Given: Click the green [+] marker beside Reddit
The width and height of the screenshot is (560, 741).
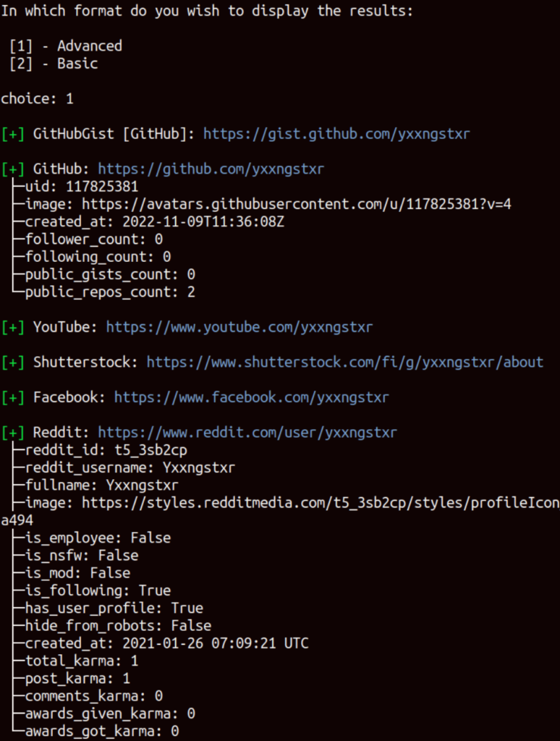Looking at the screenshot, I should 13,433.
